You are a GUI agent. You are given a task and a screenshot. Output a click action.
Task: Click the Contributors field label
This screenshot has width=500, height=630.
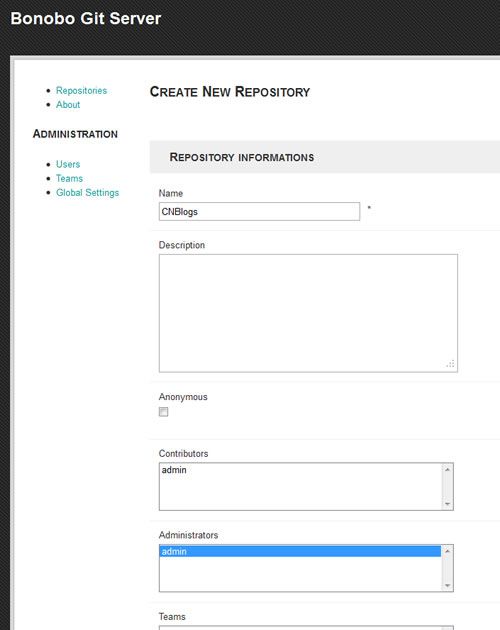pyautogui.click(x=183, y=454)
